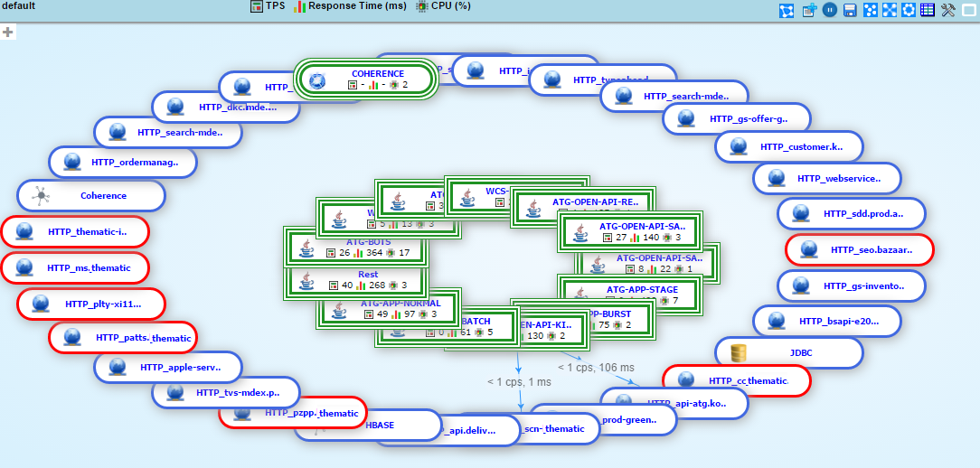Click the Java icon in ATG-APP-NORMAL node
This screenshot has width=980, height=468.
pos(339,309)
